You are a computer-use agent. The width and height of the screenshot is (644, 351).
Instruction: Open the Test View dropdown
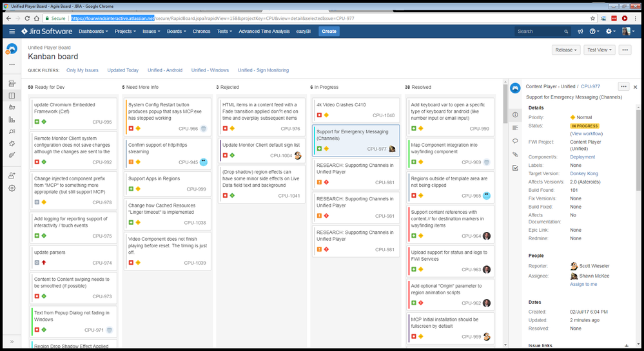[600, 50]
